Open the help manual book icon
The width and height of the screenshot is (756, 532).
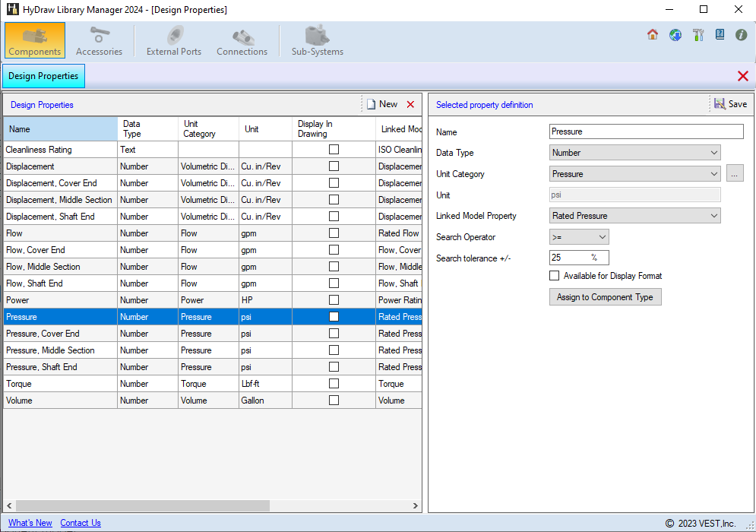(x=719, y=35)
